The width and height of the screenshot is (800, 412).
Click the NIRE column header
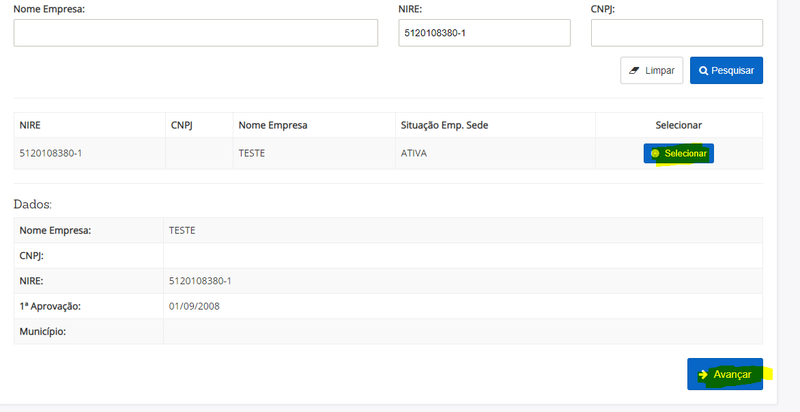click(30, 125)
